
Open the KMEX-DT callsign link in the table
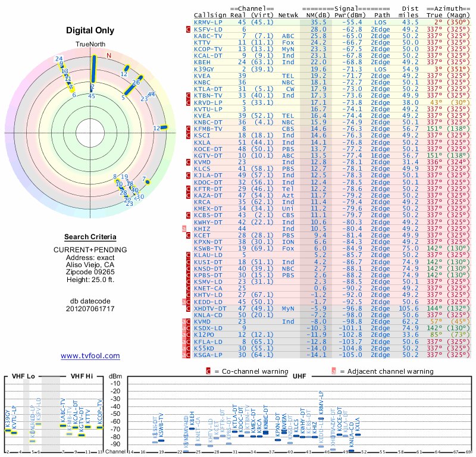(208, 209)
